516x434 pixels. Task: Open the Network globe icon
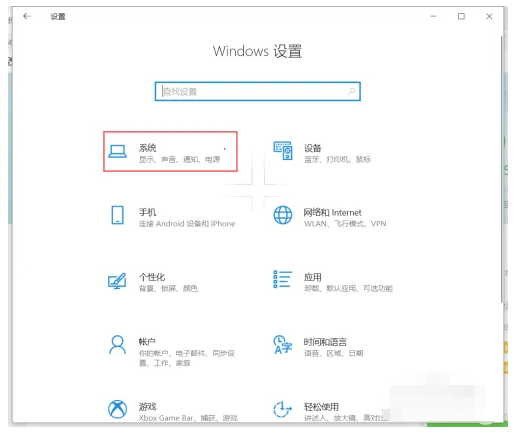coord(283,215)
